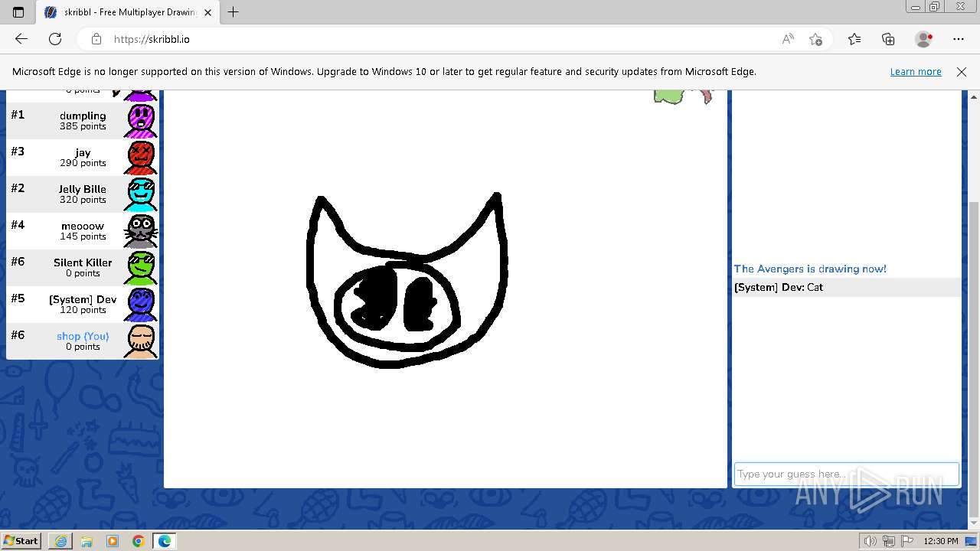Open browser Collections

click(x=888, y=39)
